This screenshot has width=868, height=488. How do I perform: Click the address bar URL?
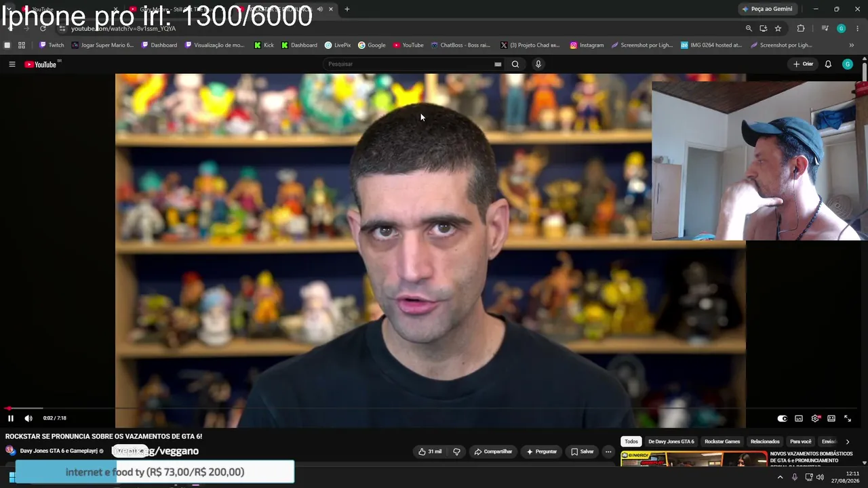123,28
